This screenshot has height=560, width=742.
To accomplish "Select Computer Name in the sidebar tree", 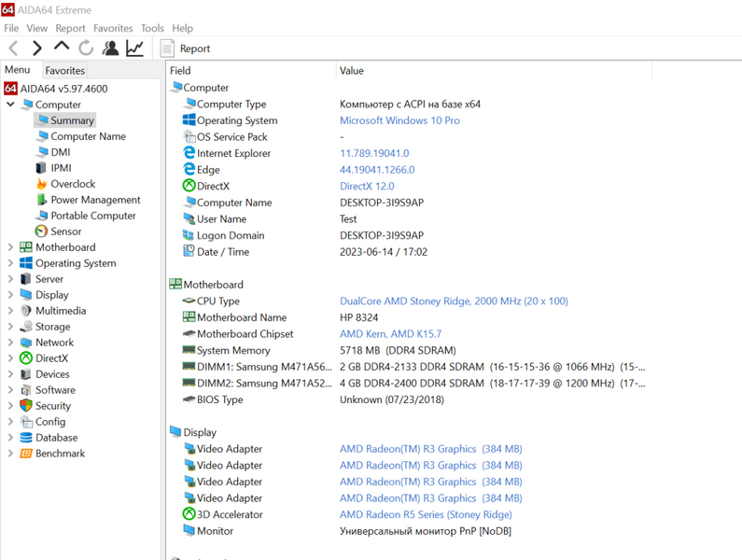I will pos(88,136).
